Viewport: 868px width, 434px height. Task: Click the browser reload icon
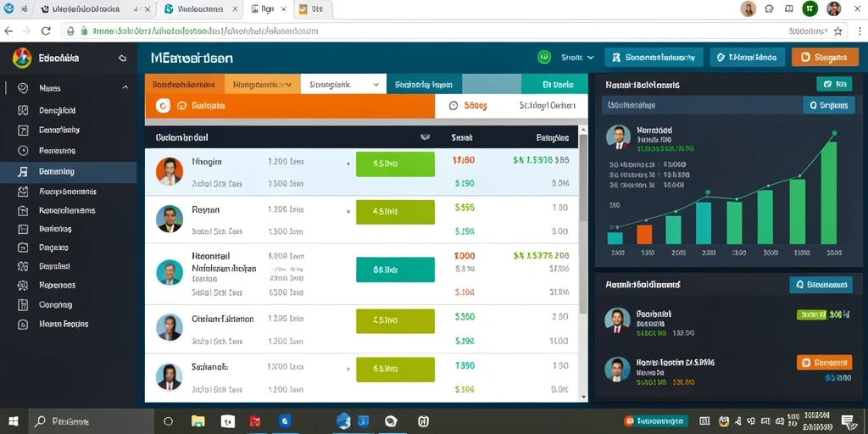tap(46, 31)
